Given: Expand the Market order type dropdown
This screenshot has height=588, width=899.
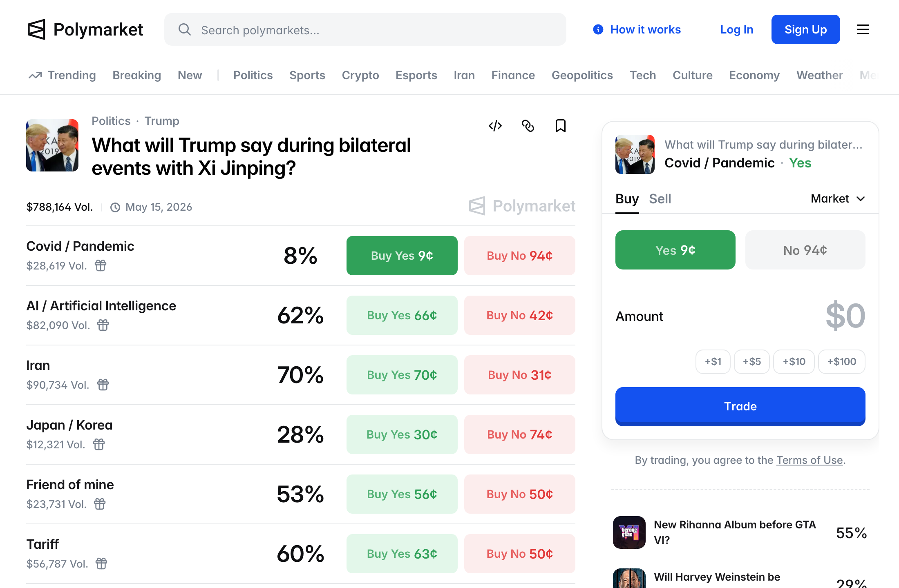Looking at the screenshot, I should click(x=838, y=199).
